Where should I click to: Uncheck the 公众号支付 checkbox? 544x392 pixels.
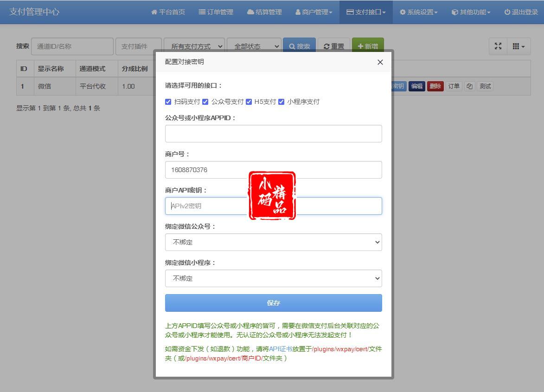(x=205, y=102)
